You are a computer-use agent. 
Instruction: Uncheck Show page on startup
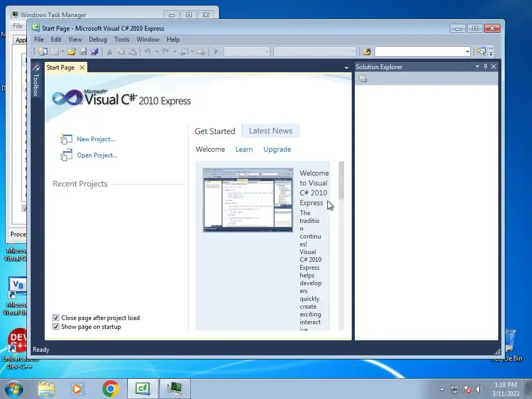click(56, 327)
